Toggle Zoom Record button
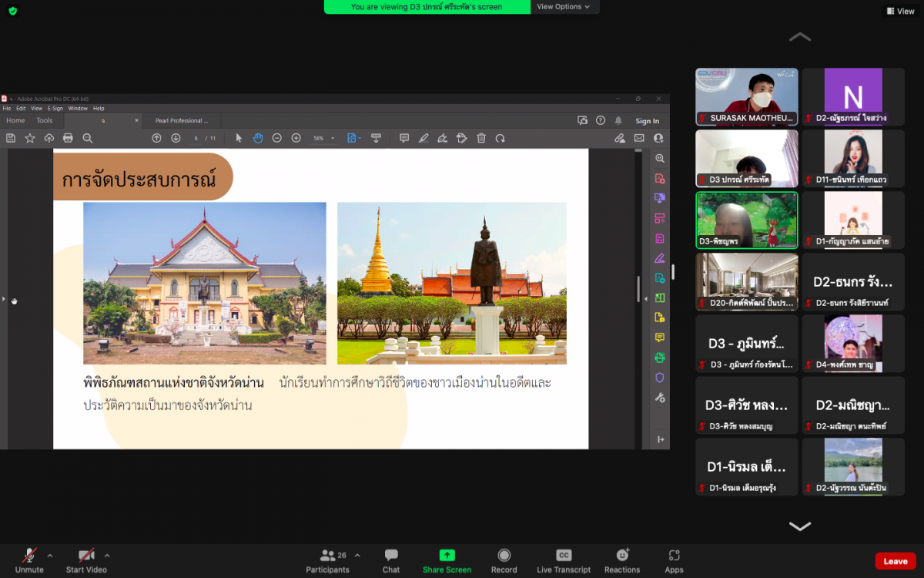The width and height of the screenshot is (924, 578). (504, 560)
